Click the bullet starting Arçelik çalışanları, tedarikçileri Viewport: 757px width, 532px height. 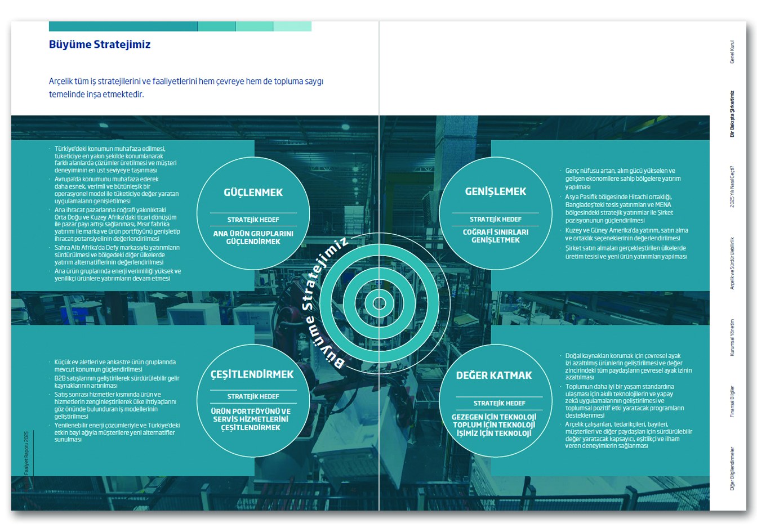629,435
